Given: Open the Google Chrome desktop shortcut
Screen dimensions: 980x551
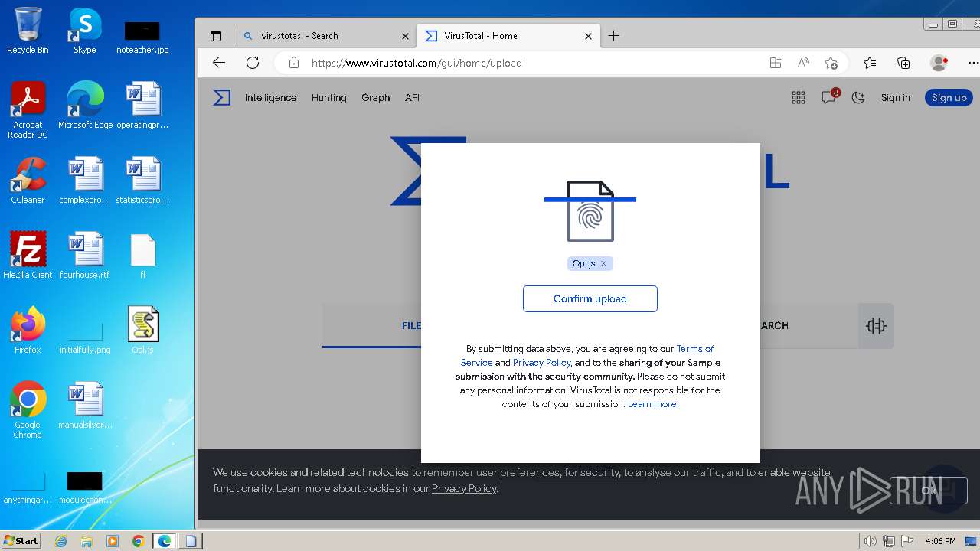Looking at the screenshot, I should (x=28, y=410).
